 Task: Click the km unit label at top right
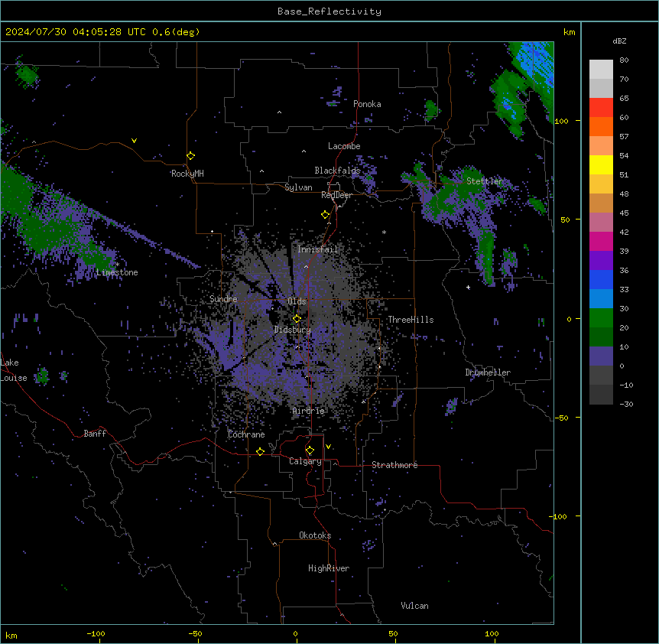pyautogui.click(x=569, y=32)
